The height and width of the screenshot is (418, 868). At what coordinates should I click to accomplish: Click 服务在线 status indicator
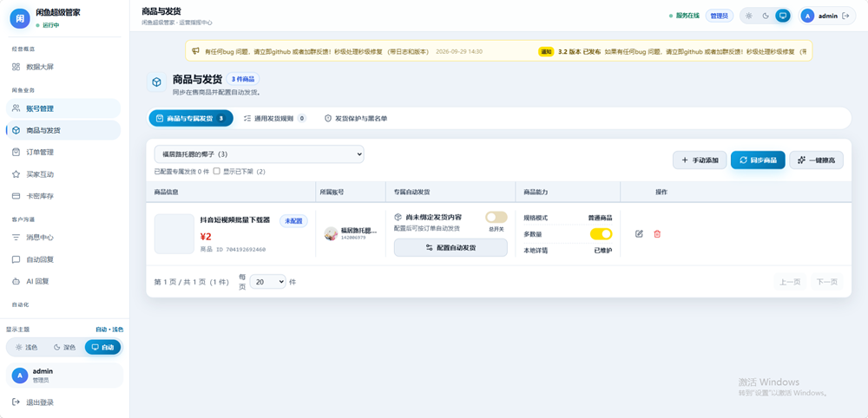click(x=684, y=16)
